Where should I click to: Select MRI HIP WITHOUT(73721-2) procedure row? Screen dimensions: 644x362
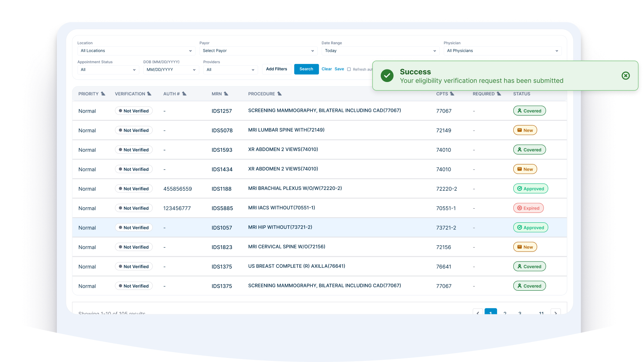[320, 228]
